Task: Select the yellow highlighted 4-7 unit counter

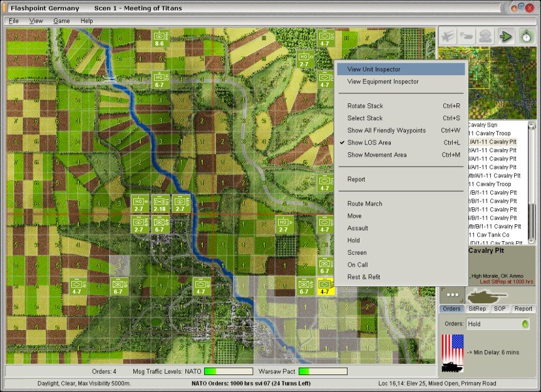Action: (x=325, y=287)
